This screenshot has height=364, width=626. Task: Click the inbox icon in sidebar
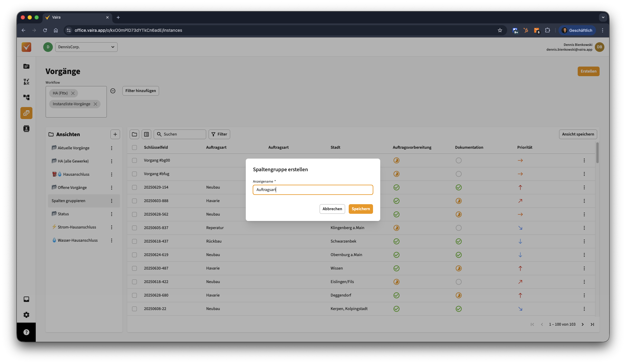pos(26,299)
